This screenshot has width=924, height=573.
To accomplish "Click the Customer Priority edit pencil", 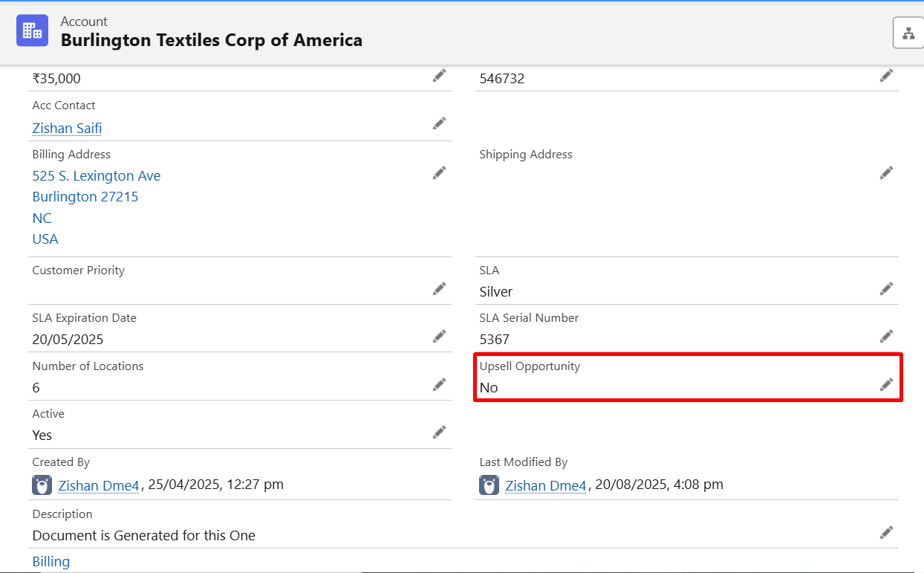I will click(x=440, y=288).
